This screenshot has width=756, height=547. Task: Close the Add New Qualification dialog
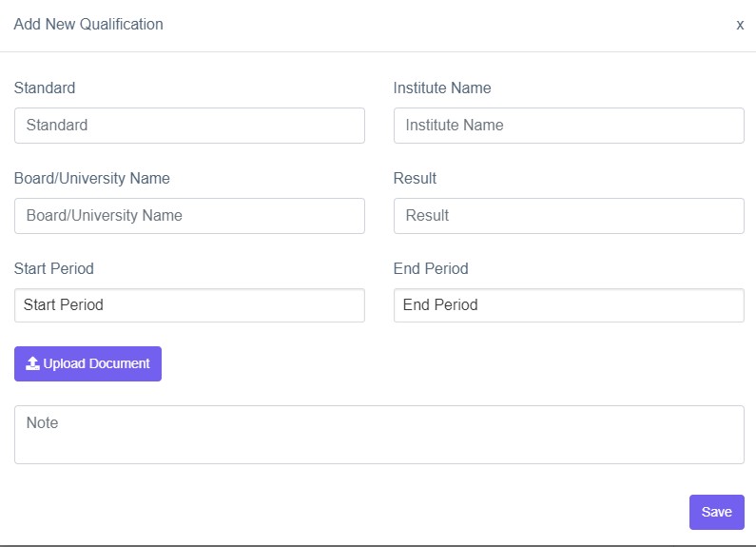[740, 25]
